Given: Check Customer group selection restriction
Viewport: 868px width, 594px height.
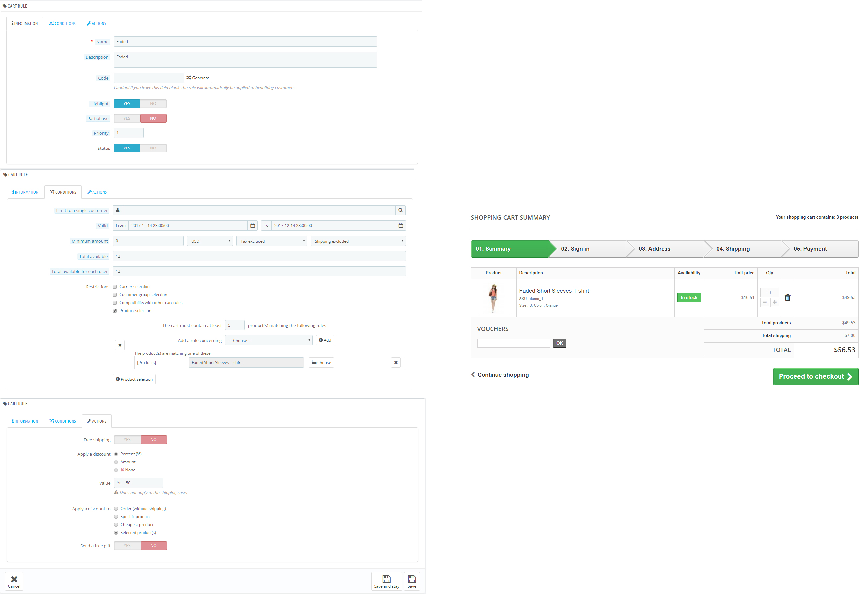Looking at the screenshot, I should 115,295.
